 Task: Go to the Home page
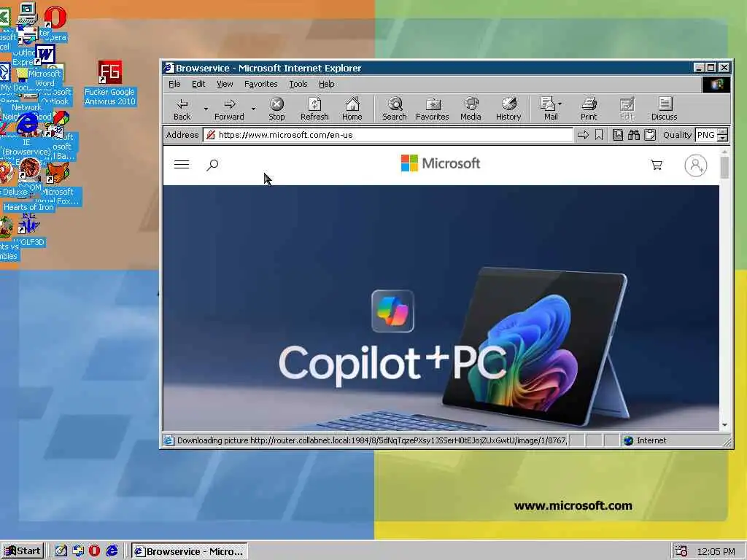(352, 109)
